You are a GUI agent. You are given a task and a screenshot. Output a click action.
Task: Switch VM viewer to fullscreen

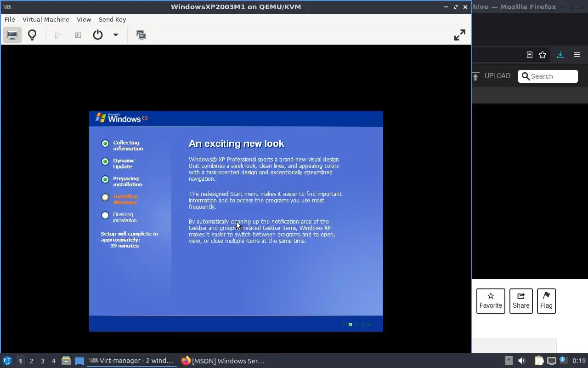pos(460,35)
